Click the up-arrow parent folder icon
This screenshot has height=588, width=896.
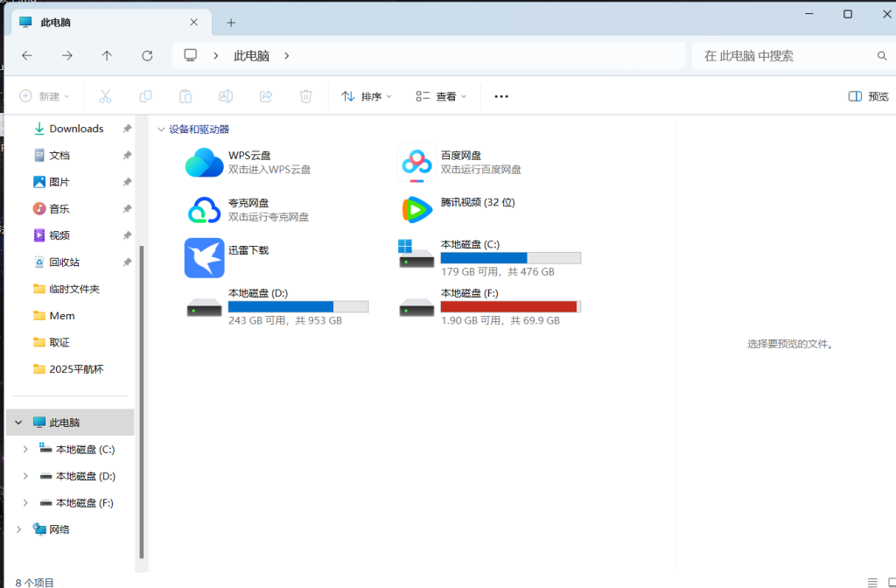pos(107,56)
